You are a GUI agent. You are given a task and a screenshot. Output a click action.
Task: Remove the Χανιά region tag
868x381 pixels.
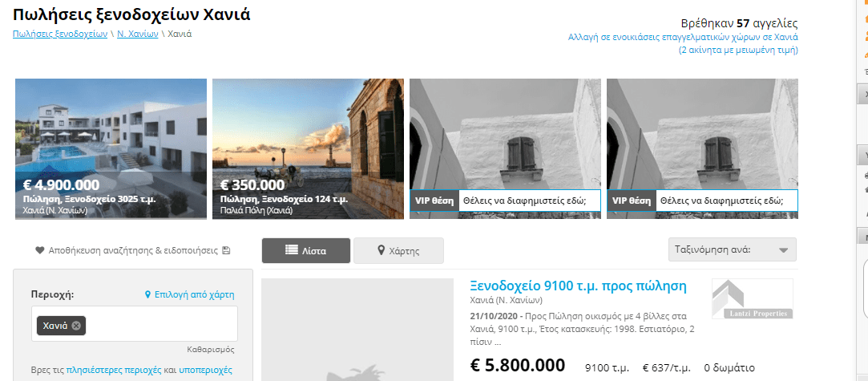click(76, 326)
